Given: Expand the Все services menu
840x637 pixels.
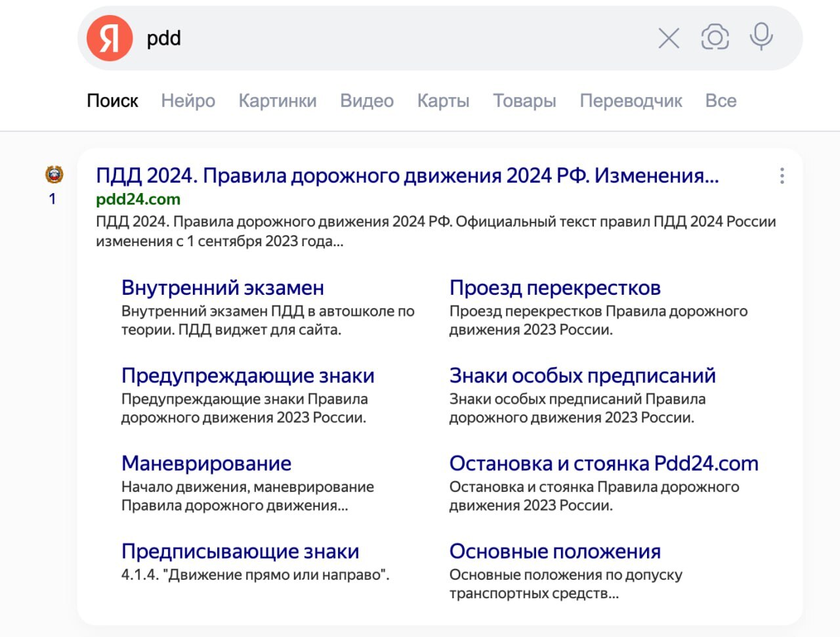Looking at the screenshot, I should pyautogui.click(x=721, y=100).
